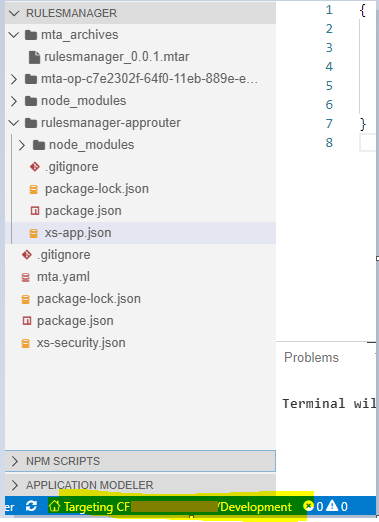Expand node_modules inside rulesmanager-approuter
Image resolution: width=379 pixels, height=522 pixels.
pyautogui.click(x=22, y=145)
